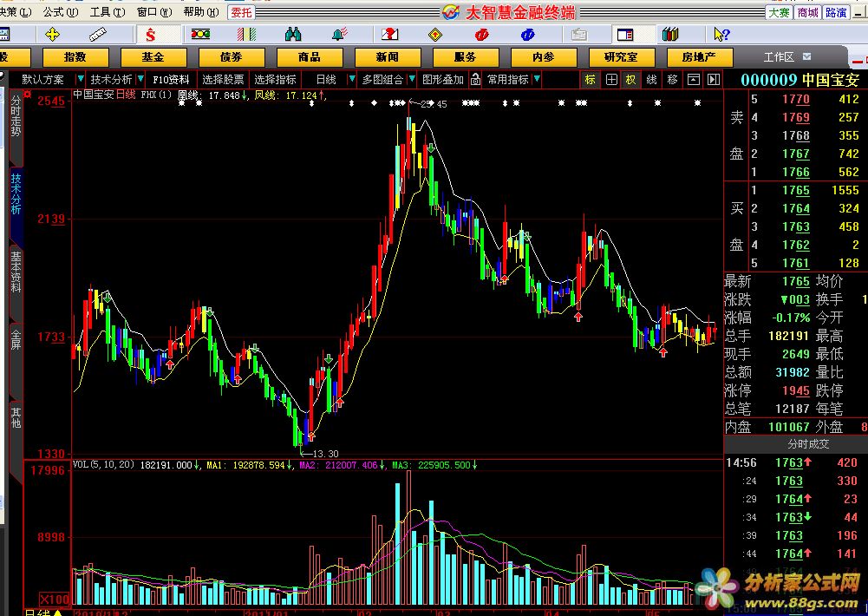
Task: Click the 商城 link button
Action: point(807,12)
